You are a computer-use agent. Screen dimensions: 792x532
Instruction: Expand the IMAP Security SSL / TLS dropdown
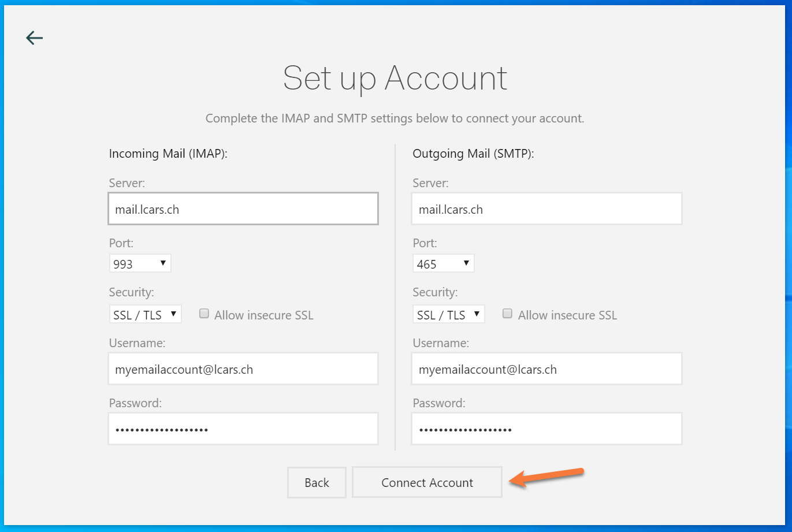145,315
